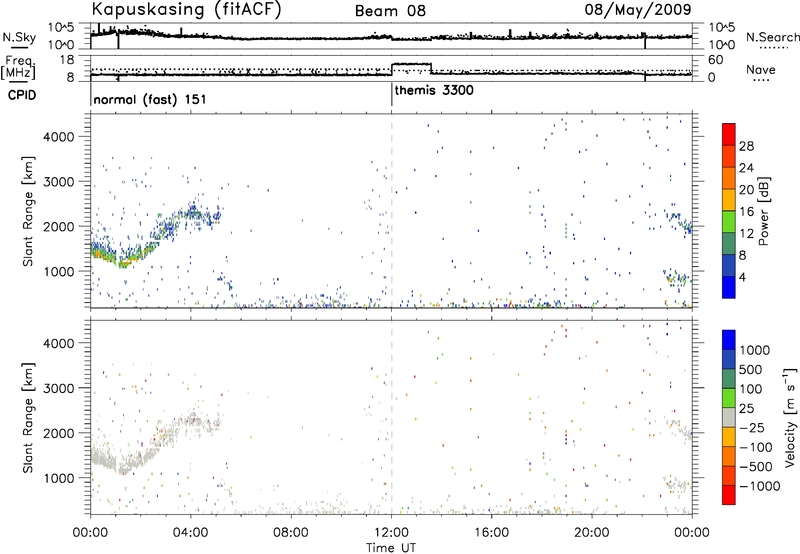
Task: Select the "CPID" row label
Action: click(x=22, y=95)
